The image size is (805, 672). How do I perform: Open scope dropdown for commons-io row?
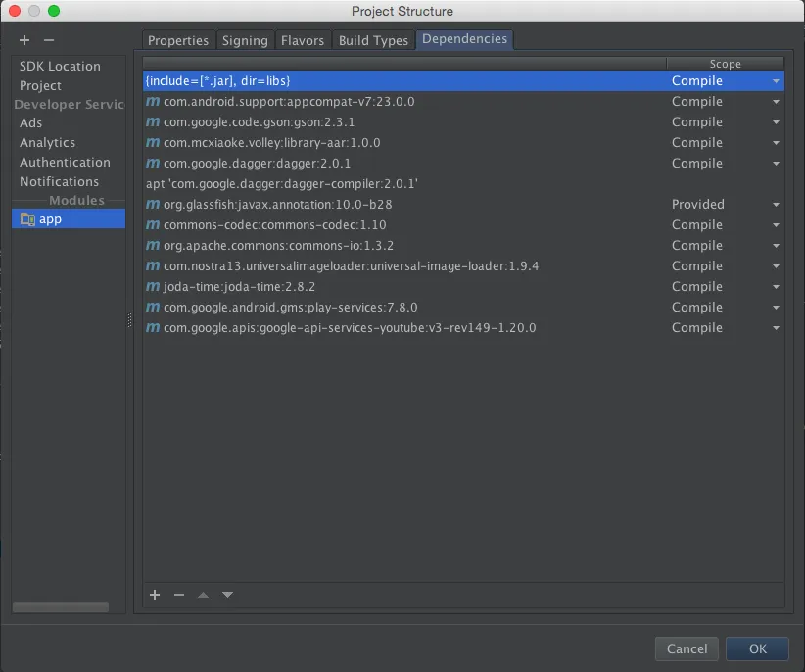(776, 246)
